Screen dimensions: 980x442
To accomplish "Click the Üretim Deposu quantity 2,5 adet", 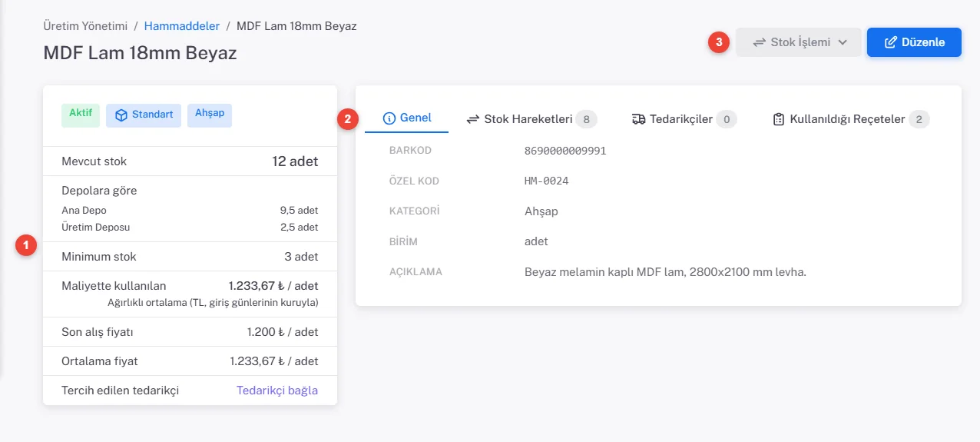I will point(299,228).
